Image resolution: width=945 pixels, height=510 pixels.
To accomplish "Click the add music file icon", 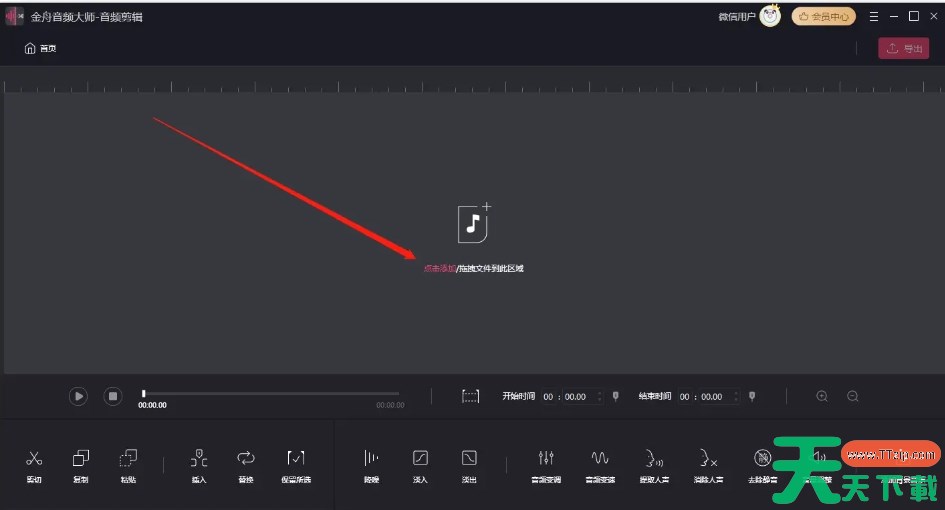I will point(474,223).
